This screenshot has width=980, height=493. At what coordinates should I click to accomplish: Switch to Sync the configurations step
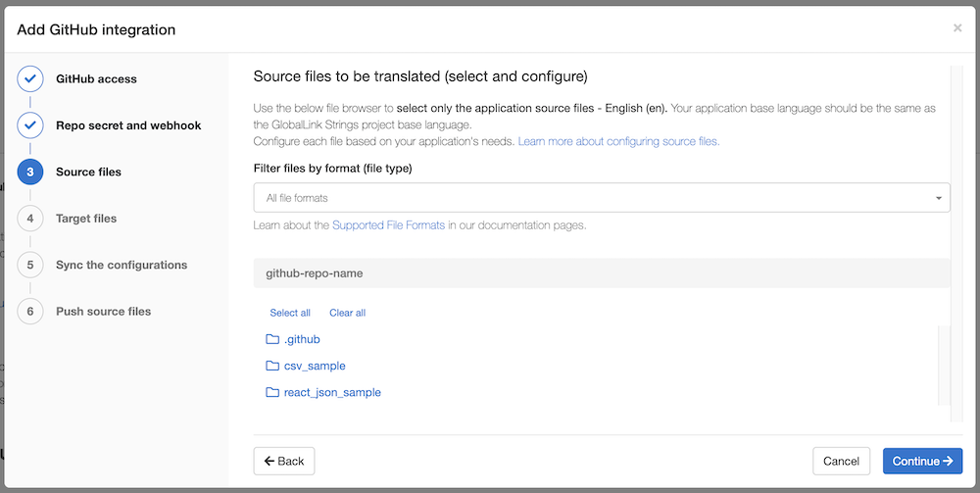pos(122,265)
